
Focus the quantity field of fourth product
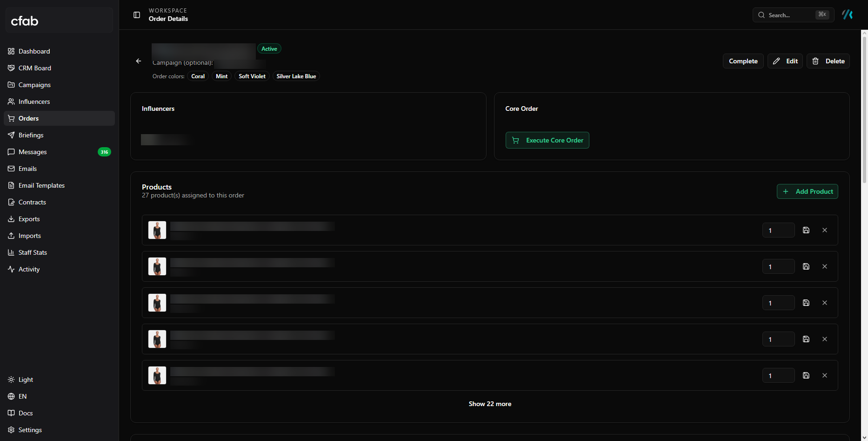(x=779, y=339)
